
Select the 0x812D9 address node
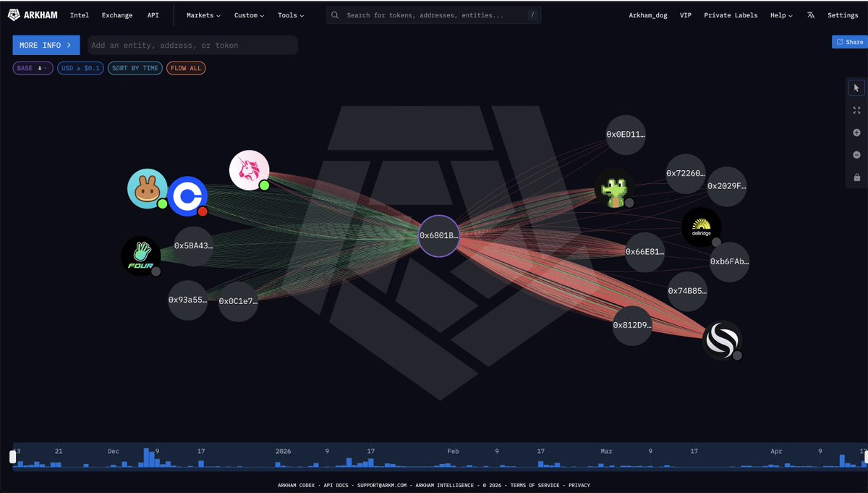(x=632, y=326)
